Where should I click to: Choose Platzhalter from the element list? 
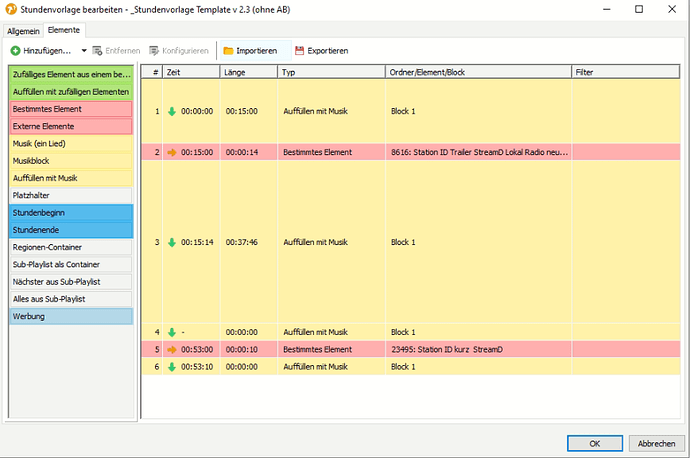coord(70,195)
